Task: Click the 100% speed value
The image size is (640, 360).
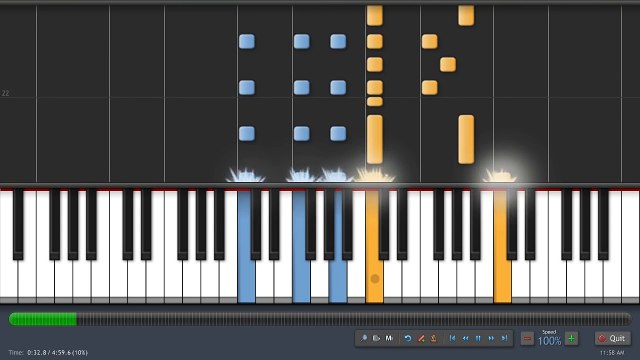Action: (x=549, y=341)
